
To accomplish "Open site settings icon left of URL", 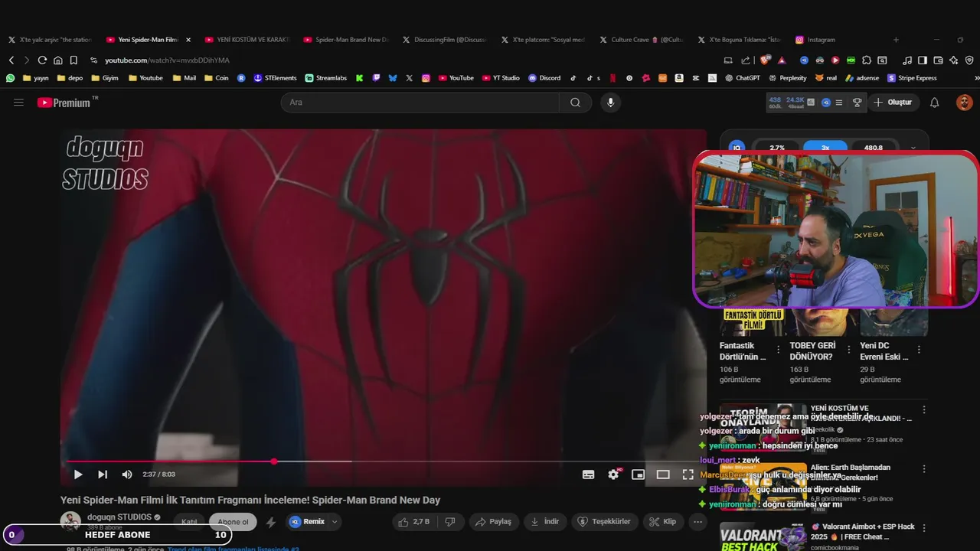I will 93,60.
